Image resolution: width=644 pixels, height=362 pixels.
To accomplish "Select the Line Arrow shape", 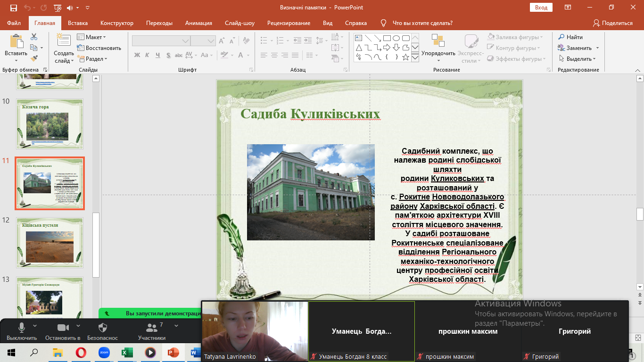I will pyautogui.click(x=377, y=38).
